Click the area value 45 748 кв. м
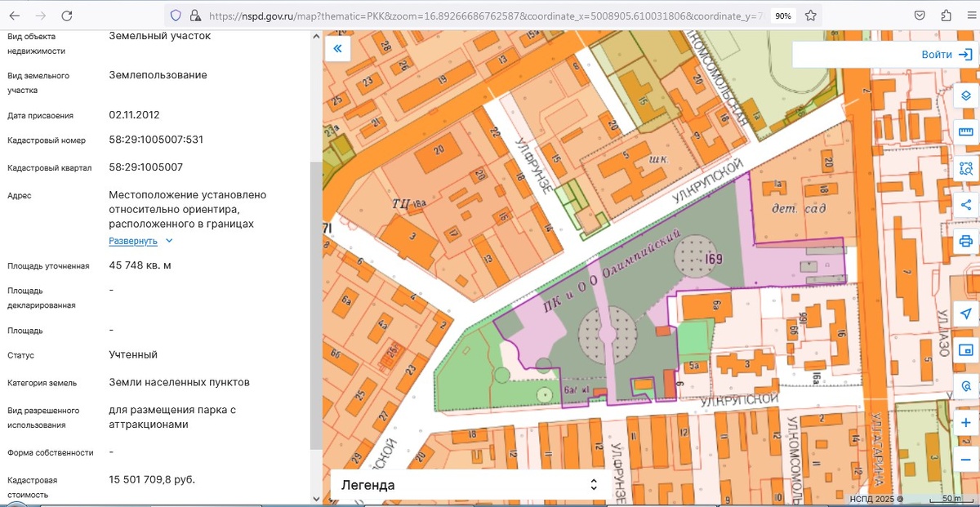Viewport: 980px width, 507px height. coord(140,265)
